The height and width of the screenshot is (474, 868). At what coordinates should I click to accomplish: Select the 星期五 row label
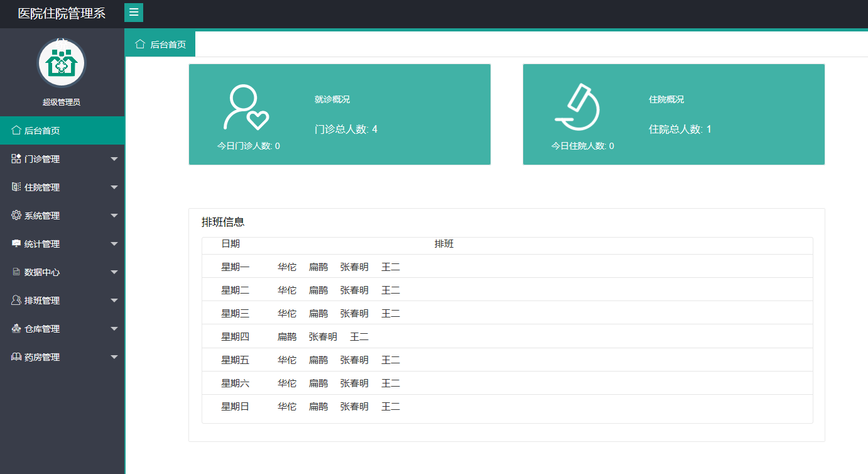coord(236,360)
